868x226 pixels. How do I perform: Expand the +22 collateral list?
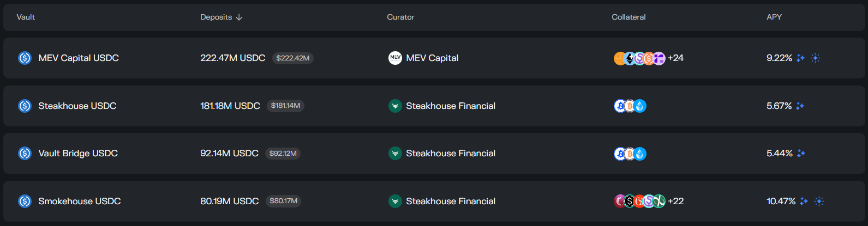click(x=675, y=201)
